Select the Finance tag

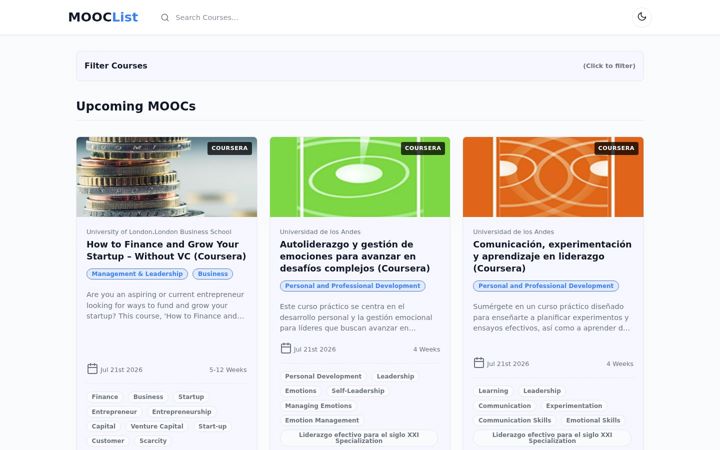(105, 397)
